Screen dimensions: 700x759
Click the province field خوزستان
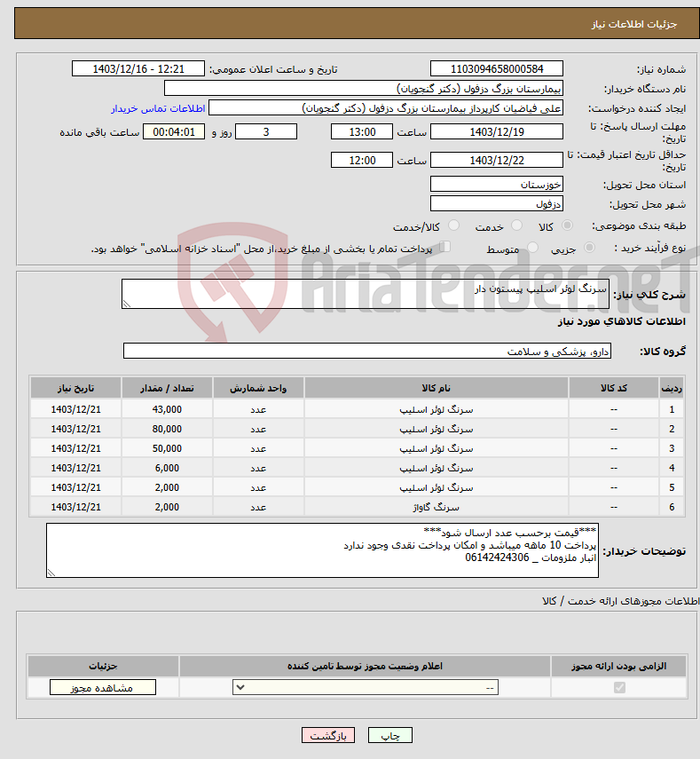pos(497,185)
